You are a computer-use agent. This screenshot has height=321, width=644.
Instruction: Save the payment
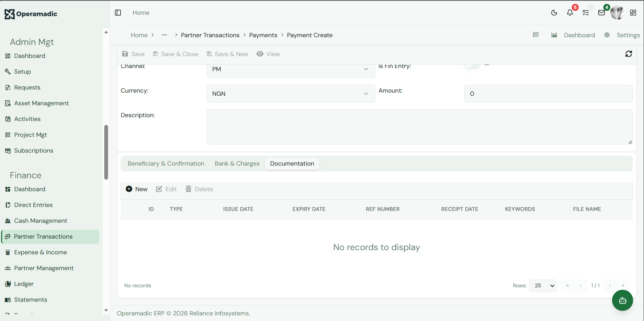[133, 54]
